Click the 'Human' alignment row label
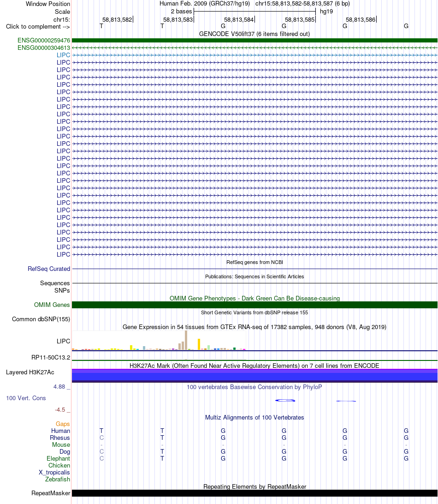 click(61, 431)
